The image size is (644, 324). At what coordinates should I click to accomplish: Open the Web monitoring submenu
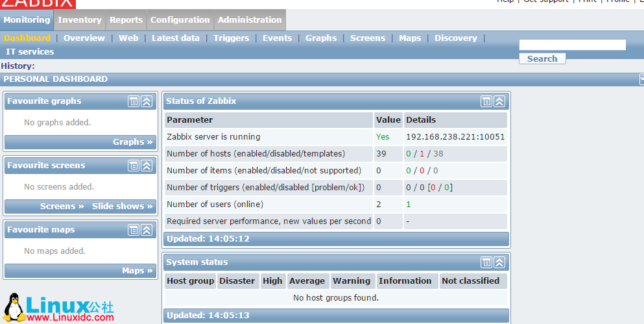(x=128, y=38)
